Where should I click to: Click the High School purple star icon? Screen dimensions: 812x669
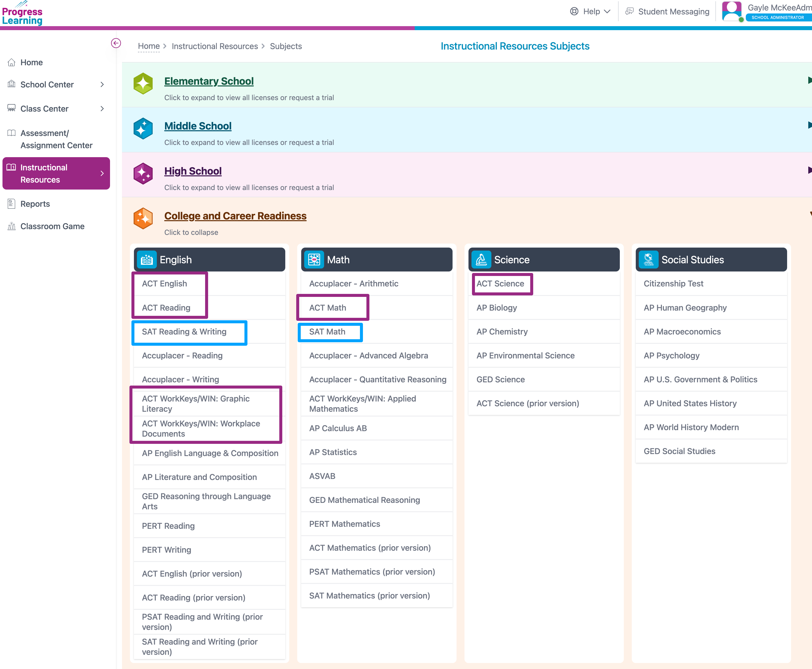tap(143, 173)
